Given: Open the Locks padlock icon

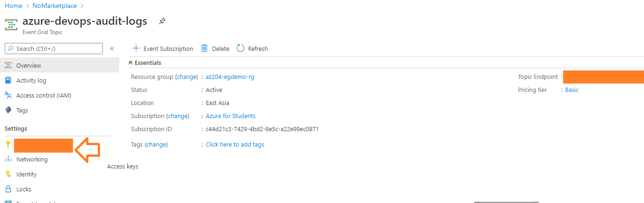Looking at the screenshot, I should tap(8, 189).
